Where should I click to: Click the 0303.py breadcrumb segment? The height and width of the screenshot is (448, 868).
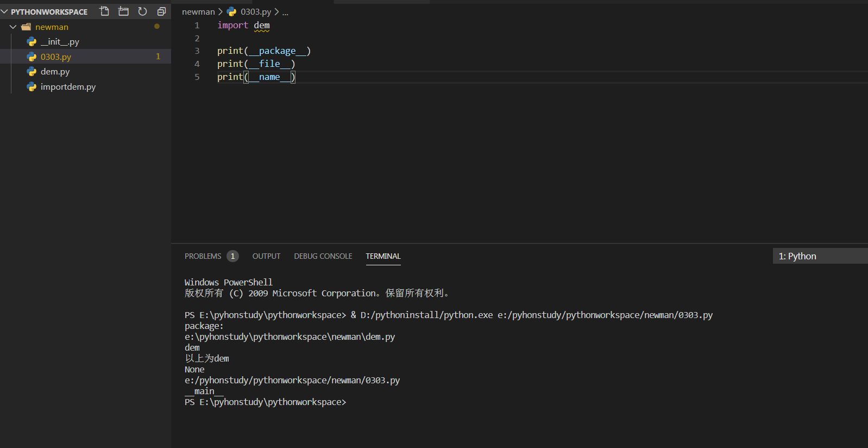256,11
